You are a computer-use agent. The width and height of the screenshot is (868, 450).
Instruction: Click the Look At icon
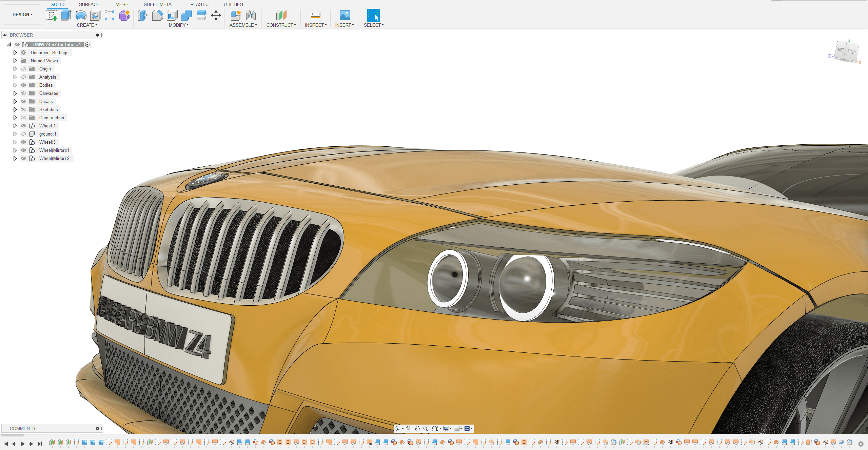[409, 429]
